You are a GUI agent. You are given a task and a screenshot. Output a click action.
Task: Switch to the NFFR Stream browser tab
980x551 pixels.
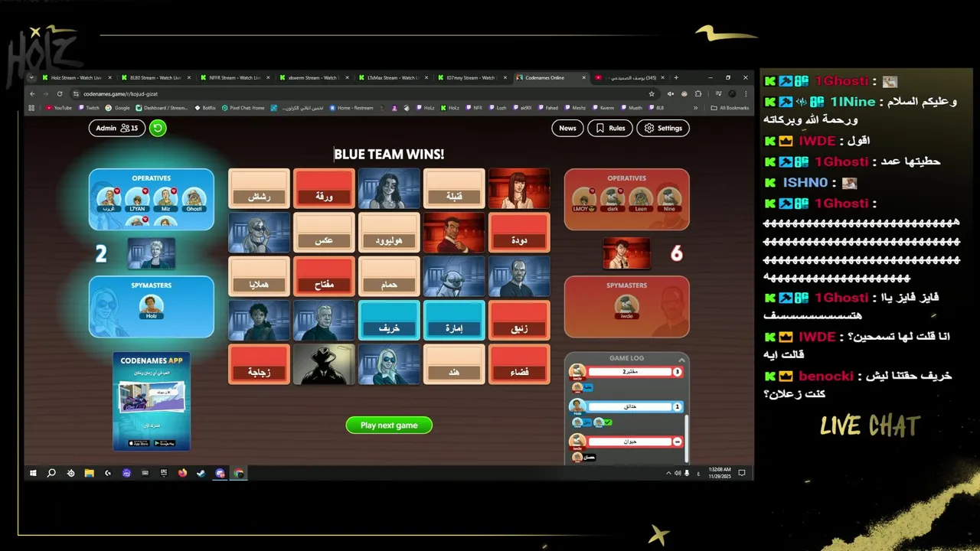(234, 77)
